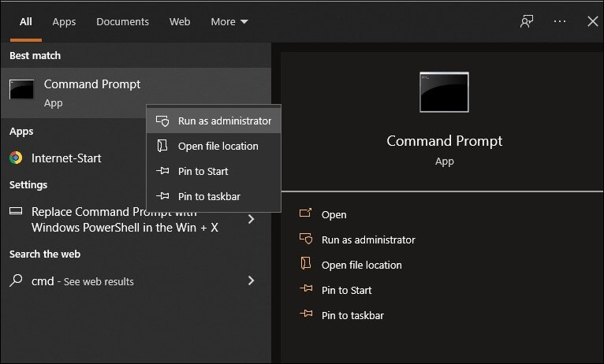This screenshot has height=364, width=604.
Task: Click large Command Prompt preview icon
Action: coord(444,92)
